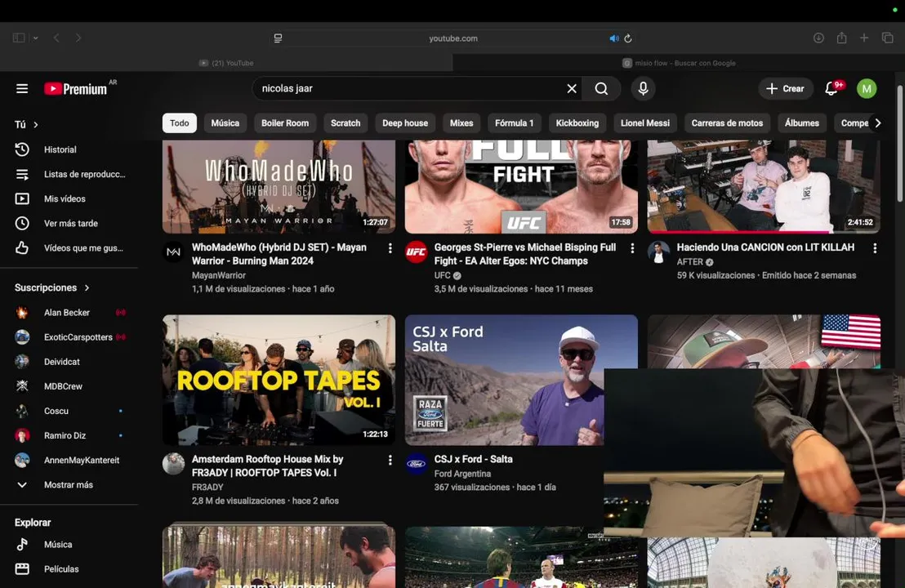Viewport: 905px width, 588px height.
Task: Expand the Tú section chevron
Action: coord(36,125)
